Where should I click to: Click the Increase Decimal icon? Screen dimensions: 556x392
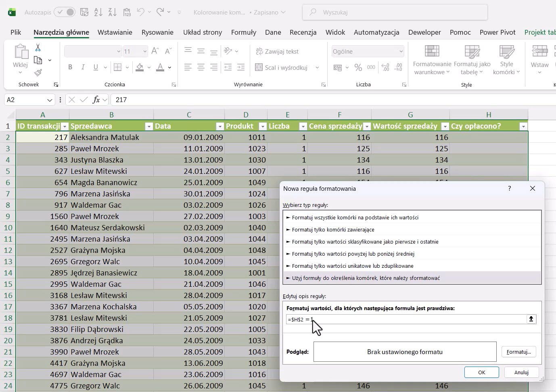pos(385,67)
